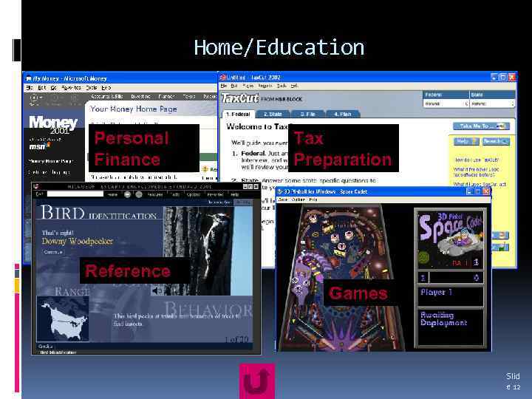Switch to the 2. State tab in TaxCut

pyautogui.click(x=273, y=114)
